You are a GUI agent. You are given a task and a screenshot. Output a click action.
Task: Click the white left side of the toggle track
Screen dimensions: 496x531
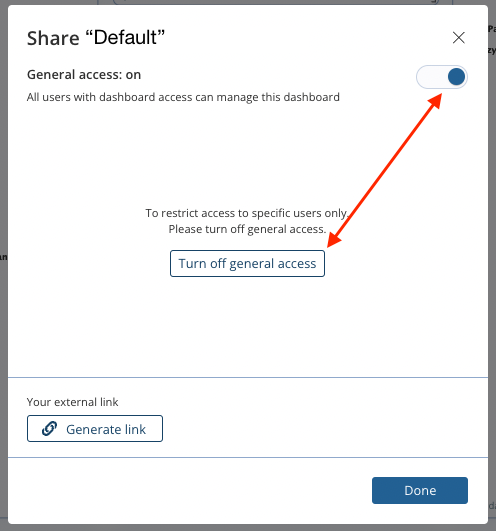431,77
